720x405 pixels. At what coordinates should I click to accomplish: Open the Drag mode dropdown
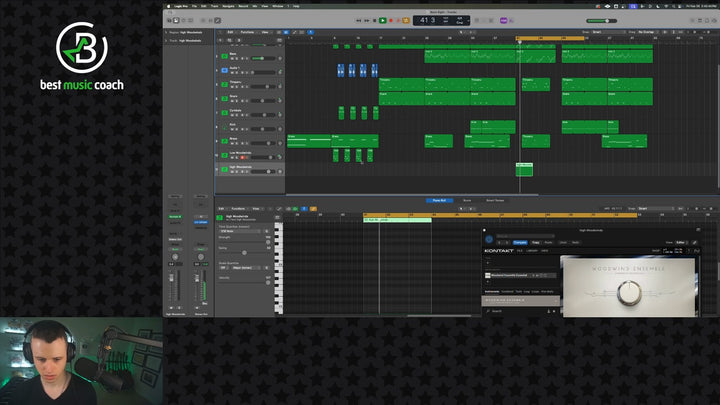click(x=649, y=32)
